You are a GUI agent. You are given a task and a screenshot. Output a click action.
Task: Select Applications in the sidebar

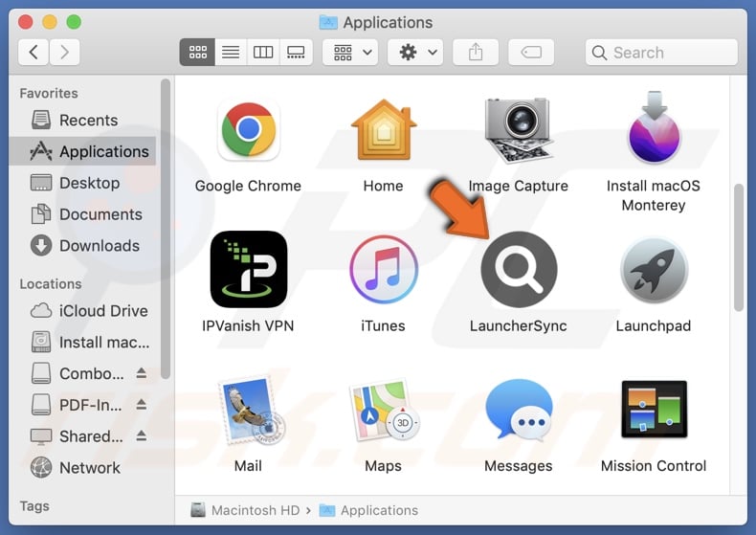[x=83, y=151]
